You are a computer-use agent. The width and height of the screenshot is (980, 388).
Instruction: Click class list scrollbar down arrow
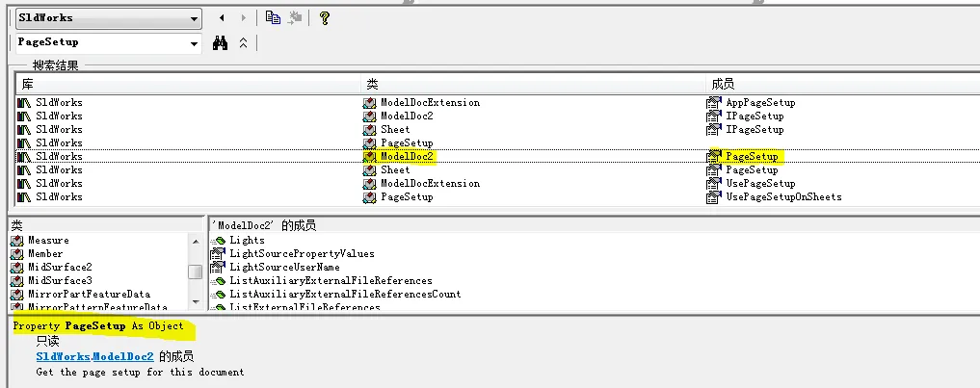pyautogui.click(x=196, y=301)
